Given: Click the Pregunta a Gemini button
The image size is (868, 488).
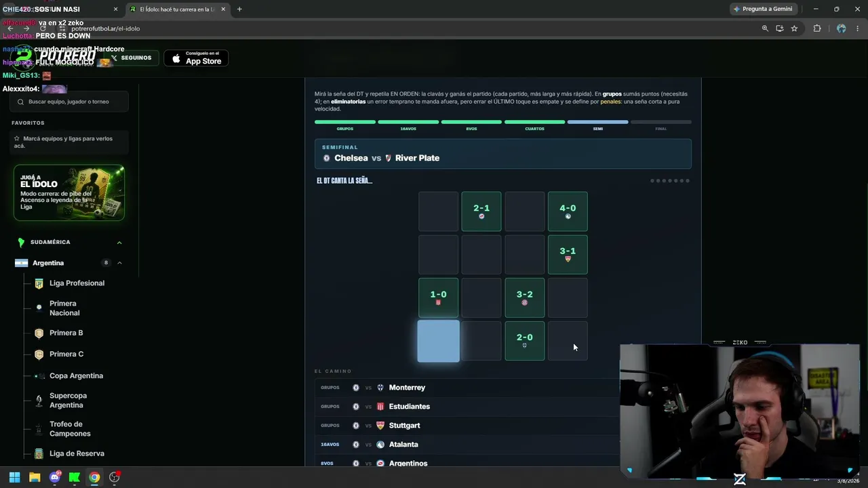Looking at the screenshot, I should pyautogui.click(x=762, y=9).
